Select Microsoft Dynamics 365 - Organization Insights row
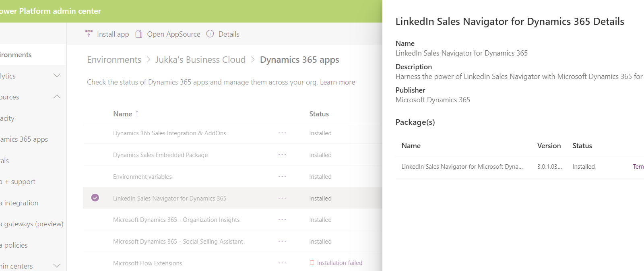The width and height of the screenshot is (644, 271). [x=233, y=220]
